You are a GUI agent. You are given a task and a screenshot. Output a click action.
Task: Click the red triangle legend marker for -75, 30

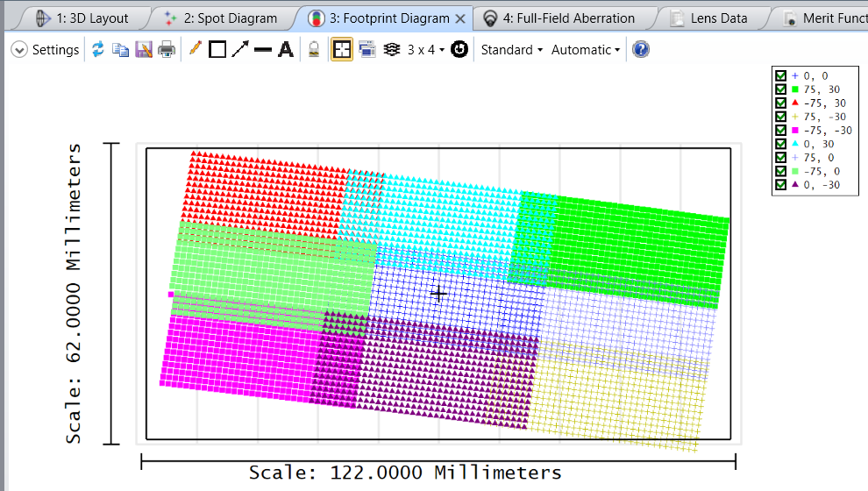tap(795, 103)
